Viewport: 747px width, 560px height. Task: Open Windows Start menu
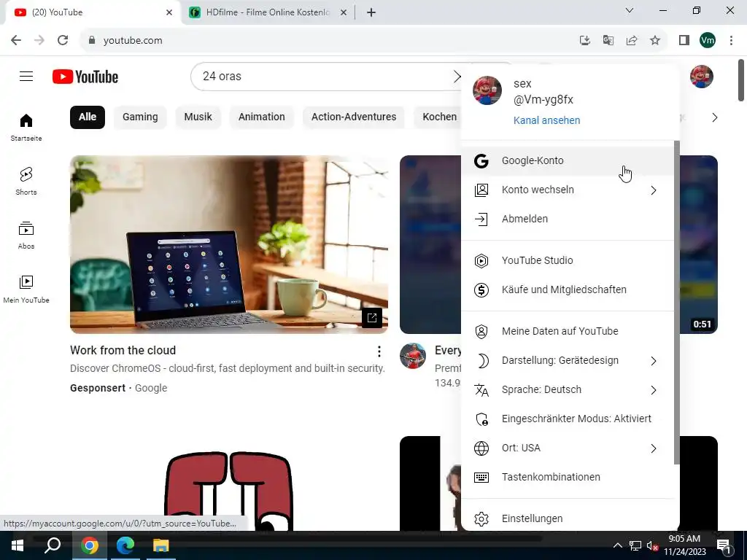[x=18, y=545]
